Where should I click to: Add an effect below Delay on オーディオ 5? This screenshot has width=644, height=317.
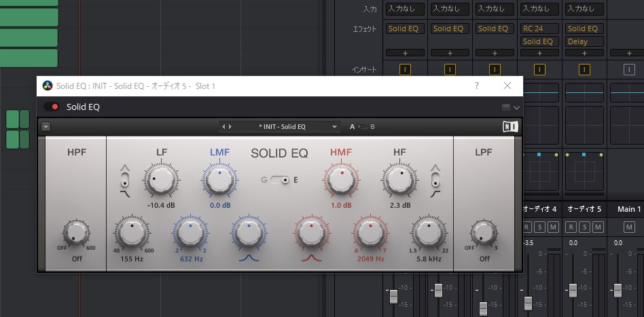pos(584,53)
